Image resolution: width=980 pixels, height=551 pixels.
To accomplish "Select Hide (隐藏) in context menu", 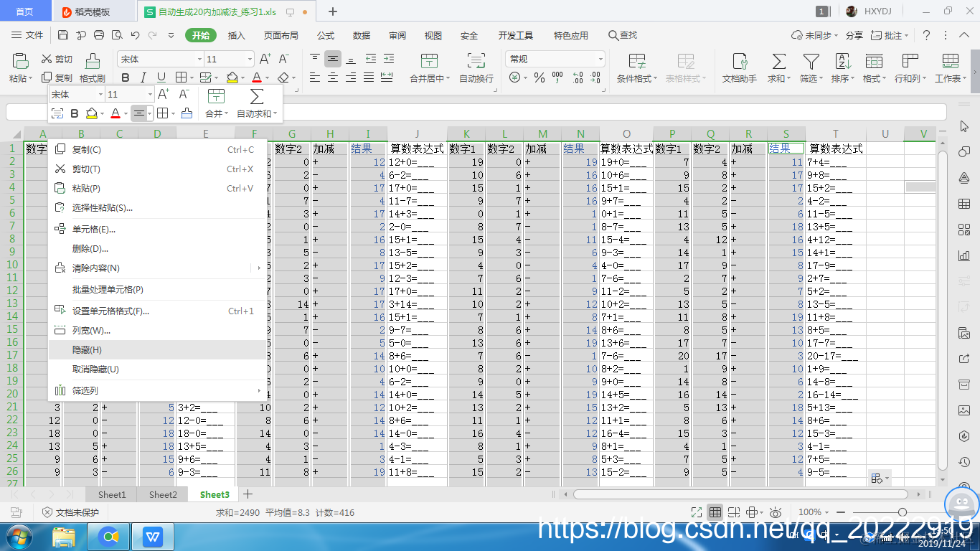I will click(x=157, y=350).
